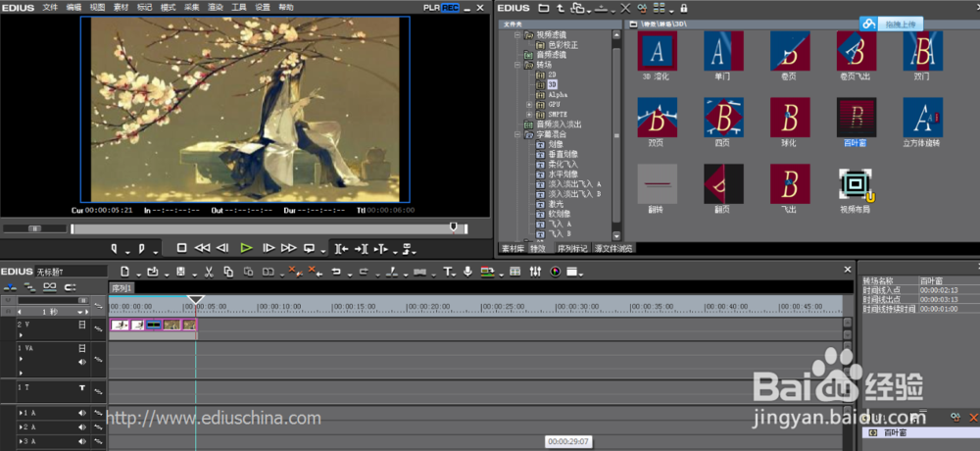This screenshot has height=451, width=980.
Task: Select the 立方体旋转 transition thumbnail
Action: tap(922, 117)
